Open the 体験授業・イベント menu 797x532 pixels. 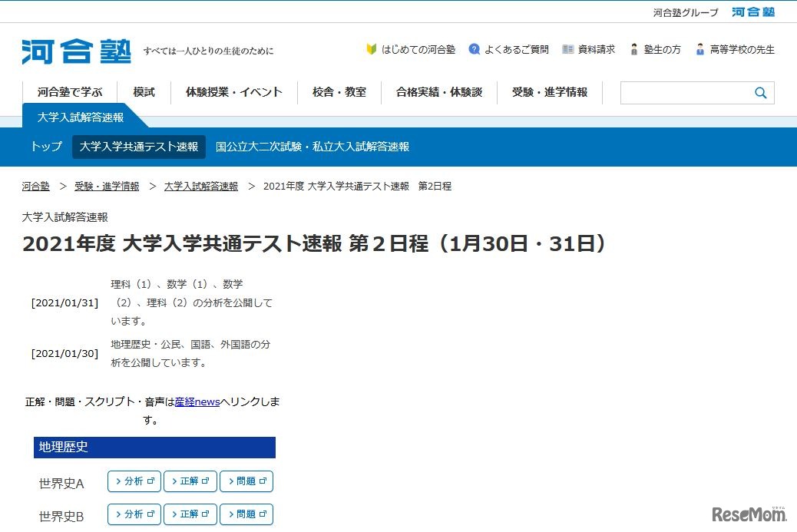pos(234,91)
